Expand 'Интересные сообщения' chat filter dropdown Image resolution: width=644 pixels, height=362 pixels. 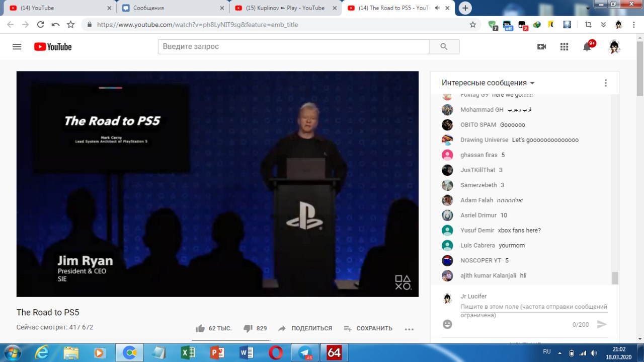click(x=488, y=83)
